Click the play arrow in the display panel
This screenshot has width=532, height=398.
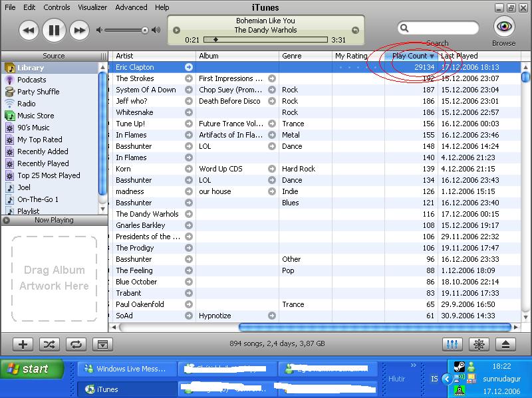(176, 30)
